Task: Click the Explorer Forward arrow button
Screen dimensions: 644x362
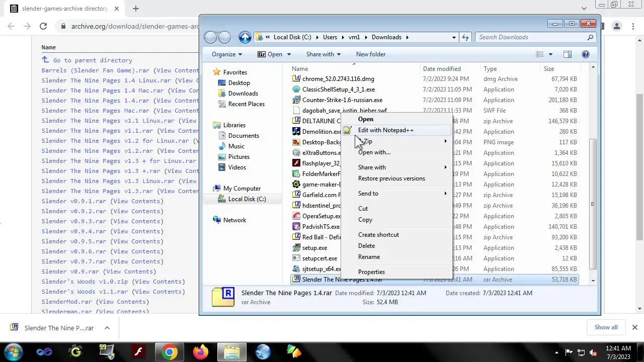Action: click(224, 37)
